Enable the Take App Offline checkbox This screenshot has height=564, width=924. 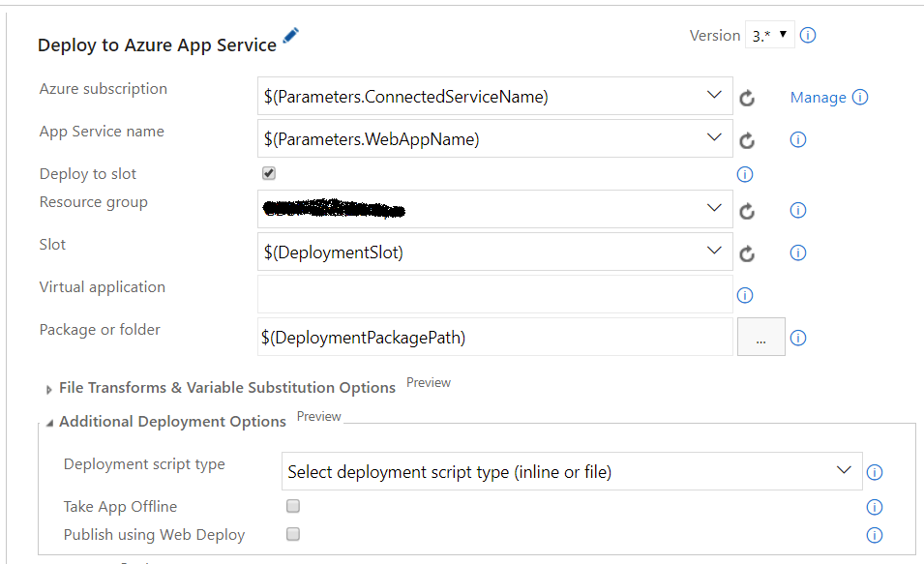coord(293,506)
